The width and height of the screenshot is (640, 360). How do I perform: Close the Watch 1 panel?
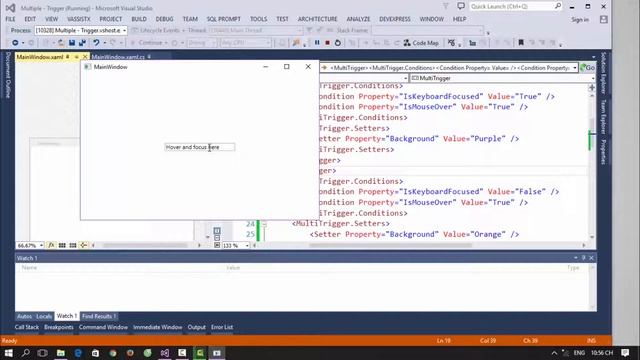click(x=591, y=258)
